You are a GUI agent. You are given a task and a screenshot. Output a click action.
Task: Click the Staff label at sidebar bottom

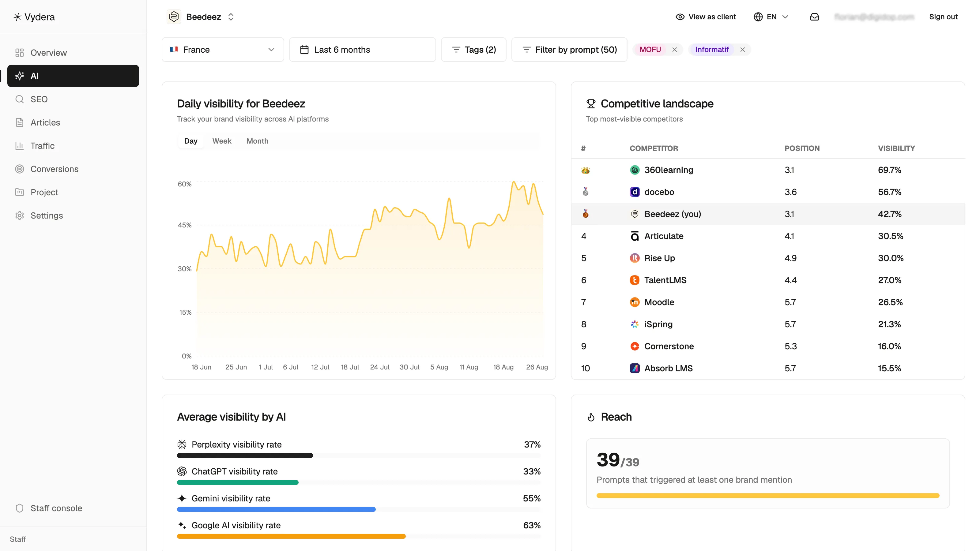17,539
